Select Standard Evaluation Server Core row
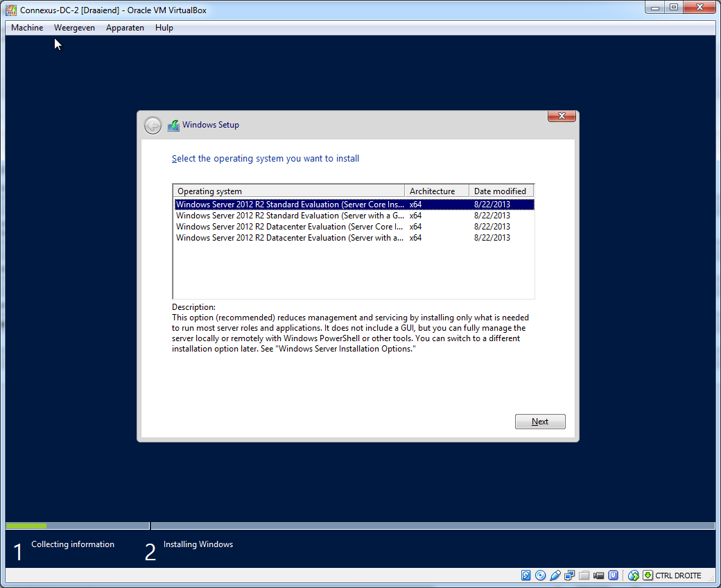Image resolution: width=721 pixels, height=588 pixels. 354,205
